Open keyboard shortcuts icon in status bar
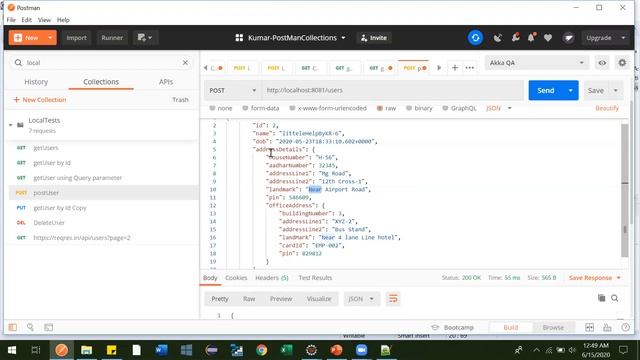The image size is (640, 360). tap(607, 327)
